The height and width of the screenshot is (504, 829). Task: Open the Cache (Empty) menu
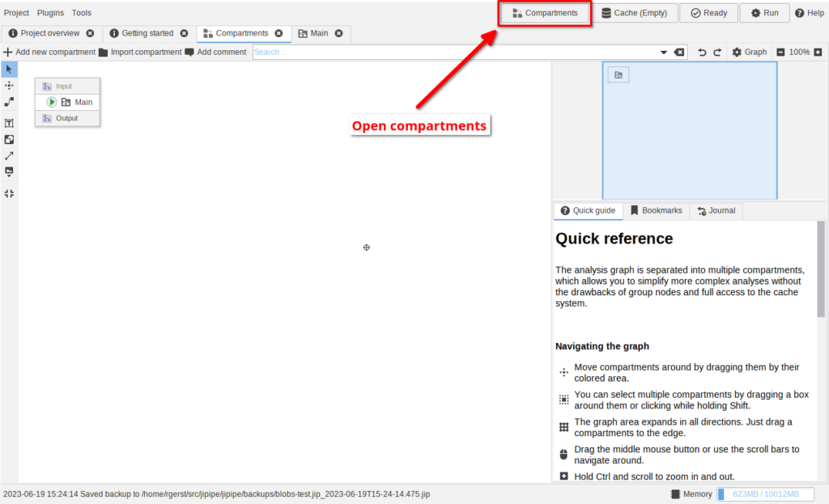(634, 13)
